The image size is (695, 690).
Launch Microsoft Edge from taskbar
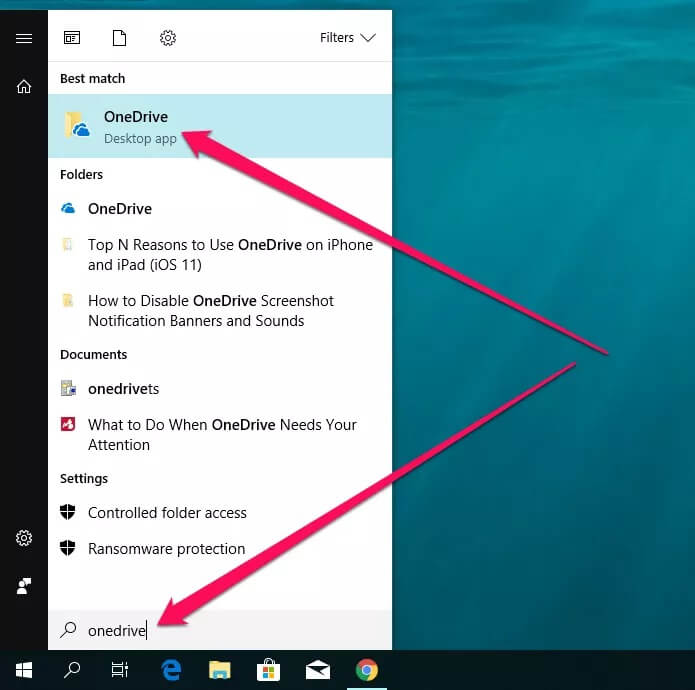[x=171, y=670]
